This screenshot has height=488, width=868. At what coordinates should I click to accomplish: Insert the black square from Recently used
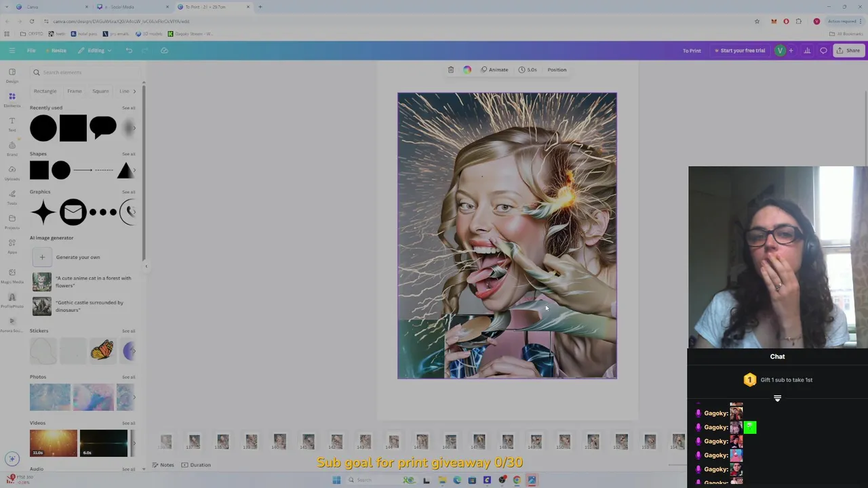coord(73,128)
